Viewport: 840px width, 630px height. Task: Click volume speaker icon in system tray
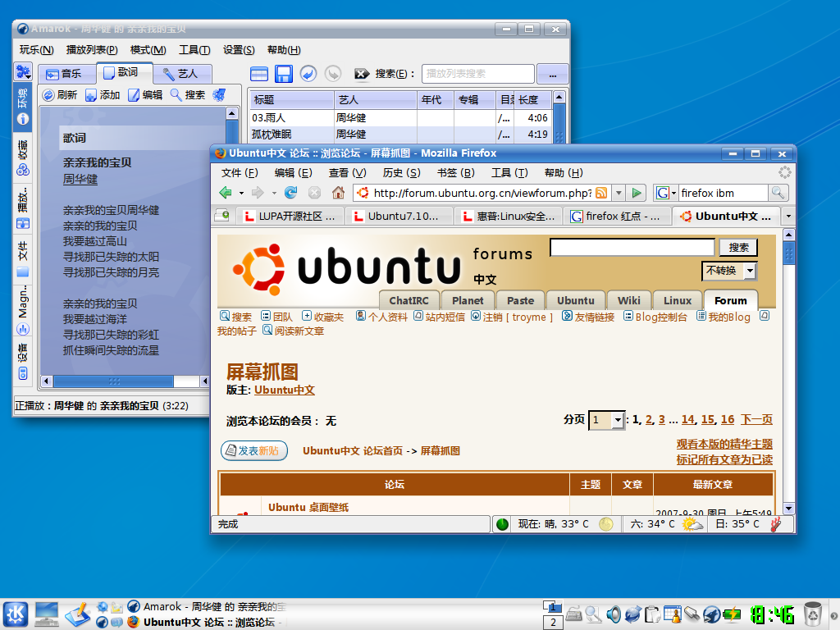(x=614, y=614)
